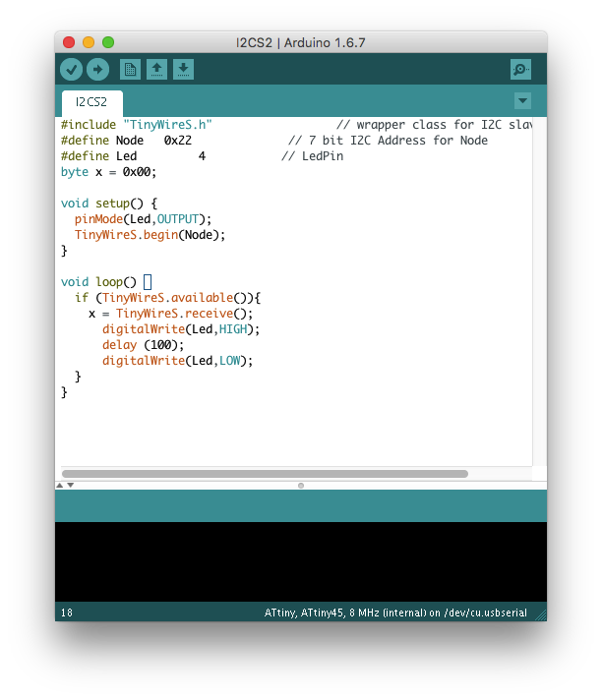Click the line number '18' in status bar
The image size is (602, 700).
pos(67,612)
